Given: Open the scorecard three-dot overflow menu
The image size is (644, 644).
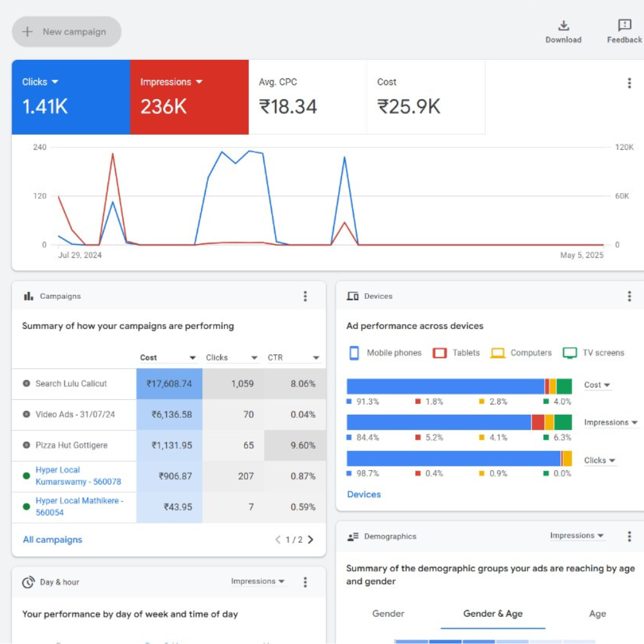Looking at the screenshot, I should pyautogui.click(x=628, y=82).
